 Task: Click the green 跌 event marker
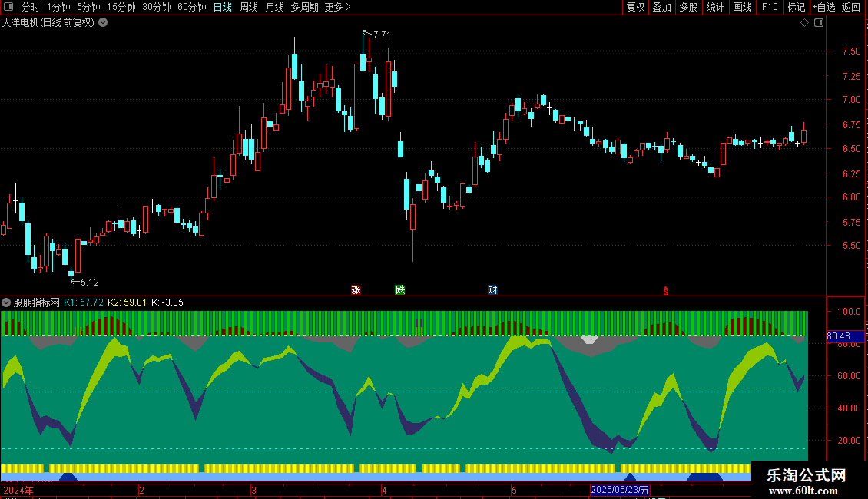(399, 290)
